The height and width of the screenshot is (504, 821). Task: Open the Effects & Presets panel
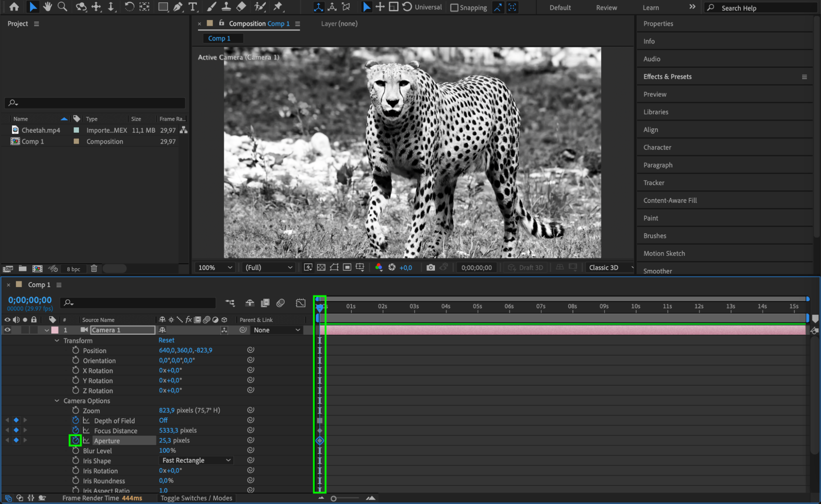[667, 76]
